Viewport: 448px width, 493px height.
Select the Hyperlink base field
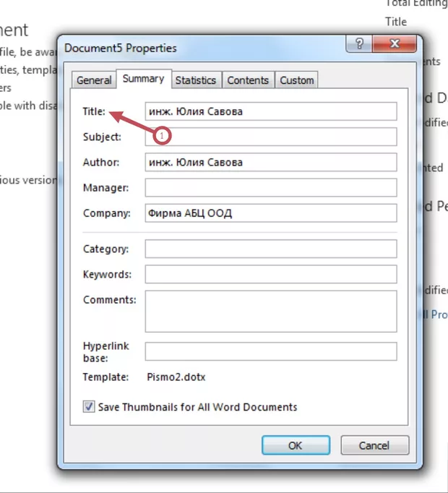pos(271,351)
